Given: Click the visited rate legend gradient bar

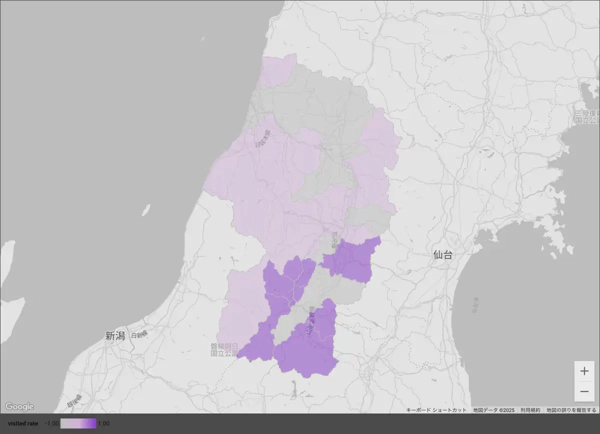Looking at the screenshot, I should click(x=78, y=424).
